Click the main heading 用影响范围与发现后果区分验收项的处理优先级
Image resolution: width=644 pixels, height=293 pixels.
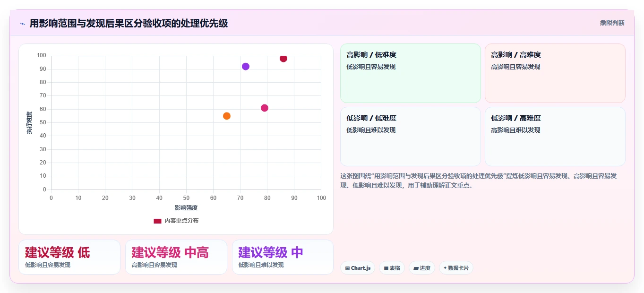pos(129,23)
